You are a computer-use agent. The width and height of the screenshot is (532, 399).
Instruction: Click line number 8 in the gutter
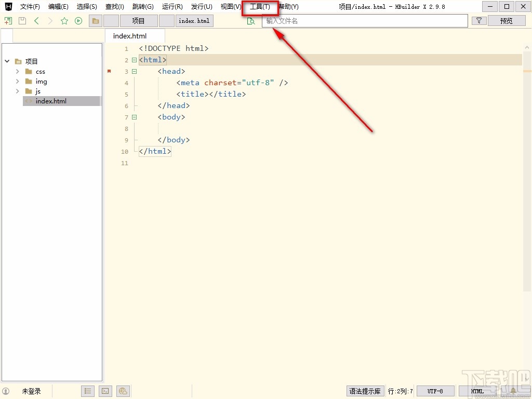point(126,129)
